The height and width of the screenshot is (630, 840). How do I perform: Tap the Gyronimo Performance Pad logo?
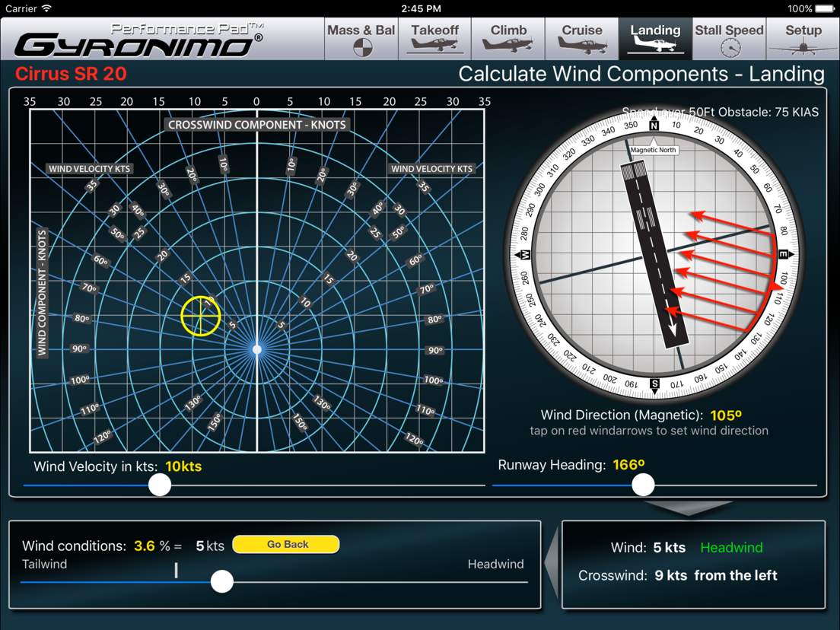[138, 40]
